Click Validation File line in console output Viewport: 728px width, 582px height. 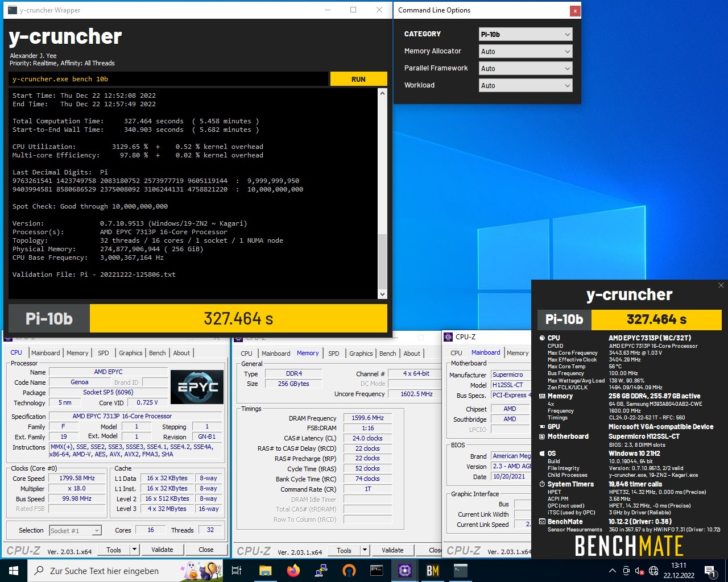point(94,275)
